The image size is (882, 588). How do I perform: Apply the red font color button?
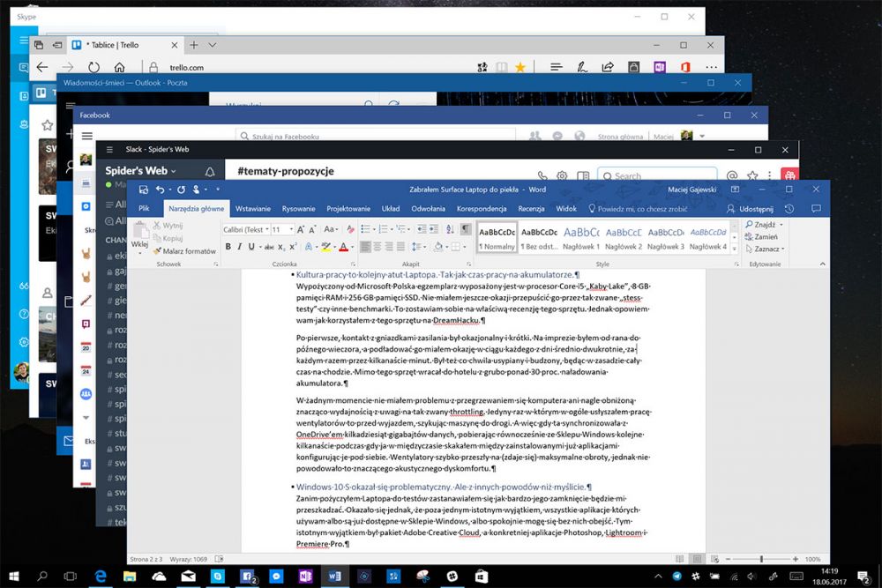coord(344,247)
